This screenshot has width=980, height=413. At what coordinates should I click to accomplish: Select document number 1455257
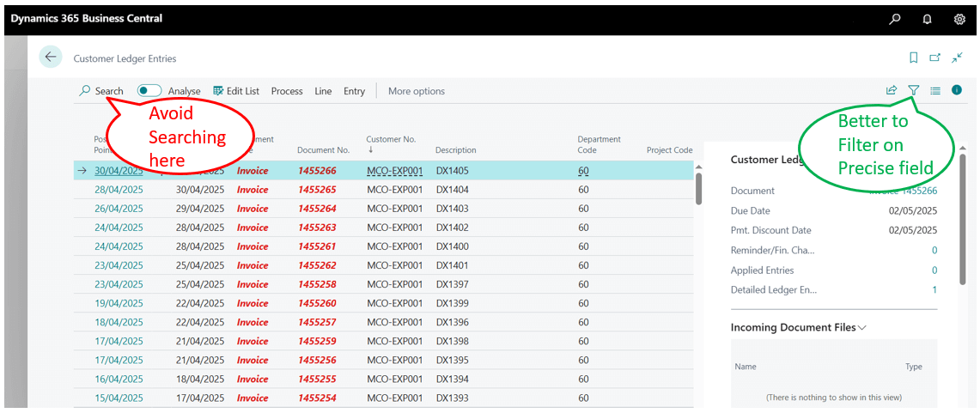tap(317, 322)
